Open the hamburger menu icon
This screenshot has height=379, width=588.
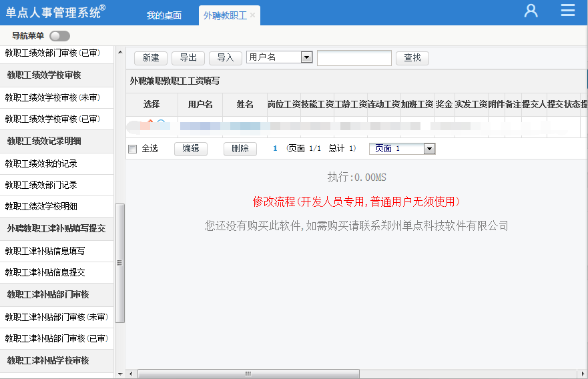pos(568,10)
